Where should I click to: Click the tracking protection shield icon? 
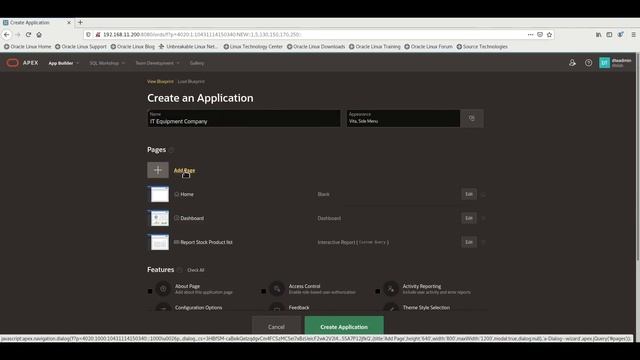88,35
